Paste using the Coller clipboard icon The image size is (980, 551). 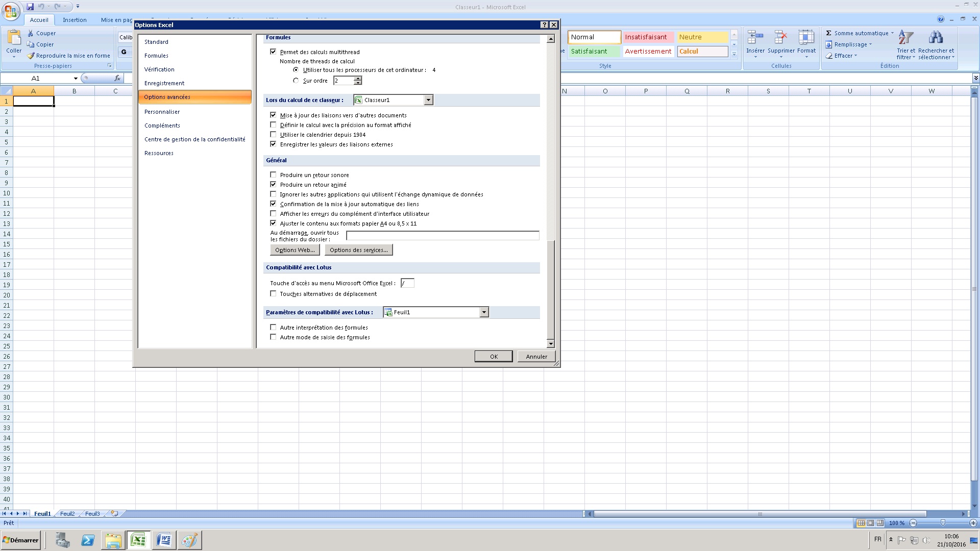[14, 38]
